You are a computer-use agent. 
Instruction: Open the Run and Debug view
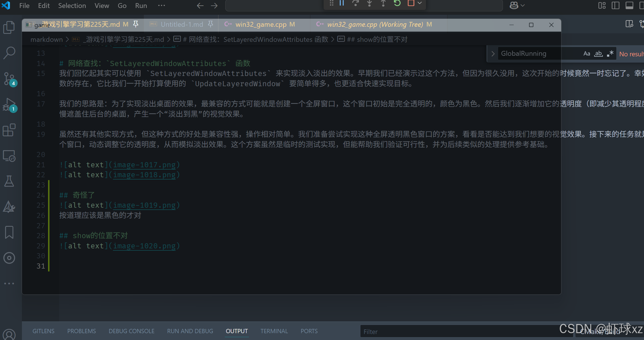click(9, 104)
